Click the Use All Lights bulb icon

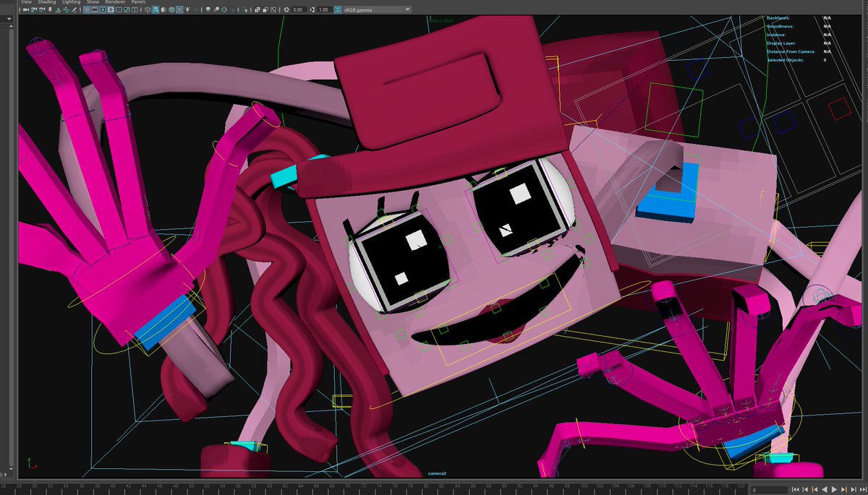coord(187,10)
